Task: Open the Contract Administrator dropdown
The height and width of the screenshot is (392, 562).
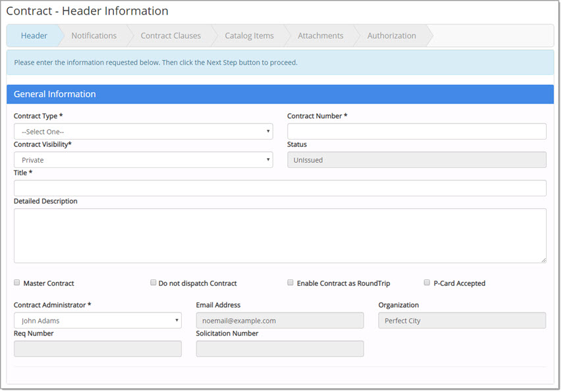Action: pos(98,320)
